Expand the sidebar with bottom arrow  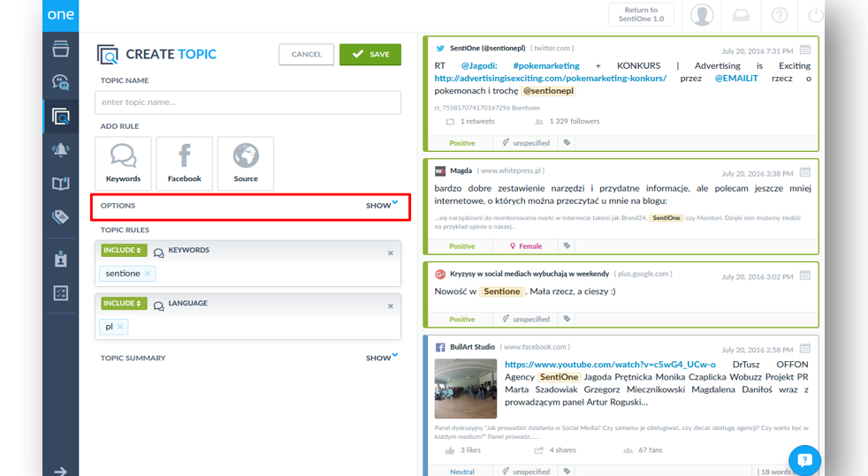(x=60, y=471)
